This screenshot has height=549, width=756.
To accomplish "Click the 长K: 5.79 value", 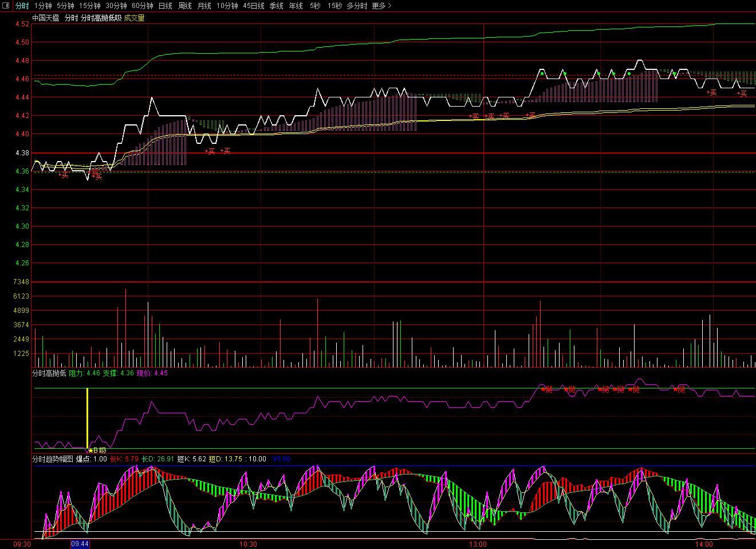I will [x=124, y=459].
